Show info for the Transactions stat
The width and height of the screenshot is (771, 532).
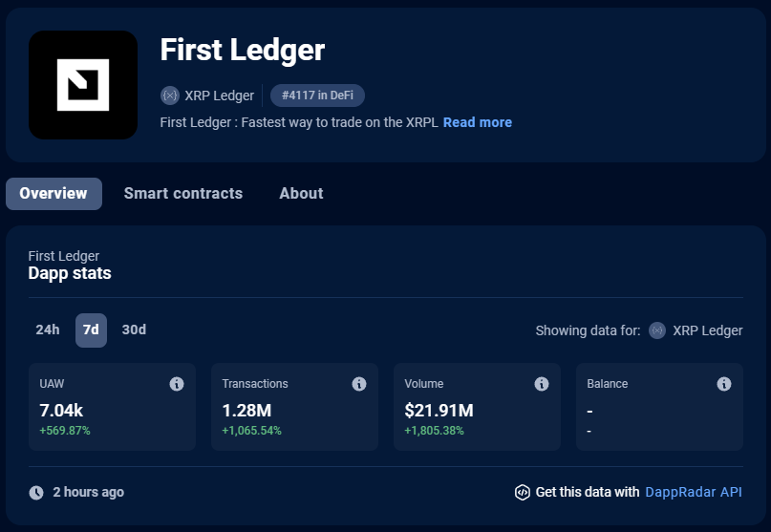(359, 384)
